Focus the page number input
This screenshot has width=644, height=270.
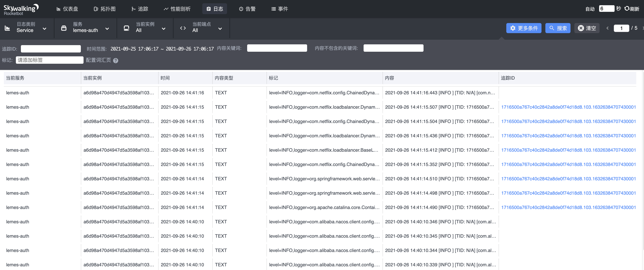pos(621,28)
